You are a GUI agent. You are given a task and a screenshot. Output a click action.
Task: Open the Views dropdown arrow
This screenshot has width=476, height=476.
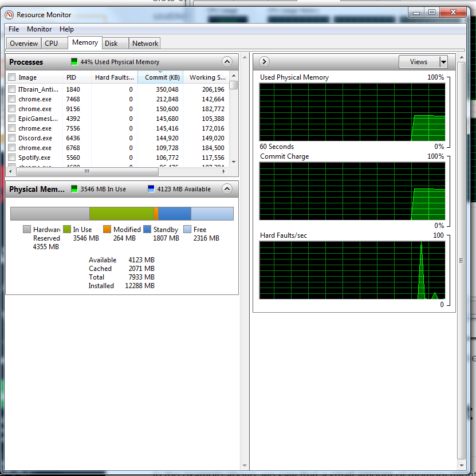pos(443,62)
